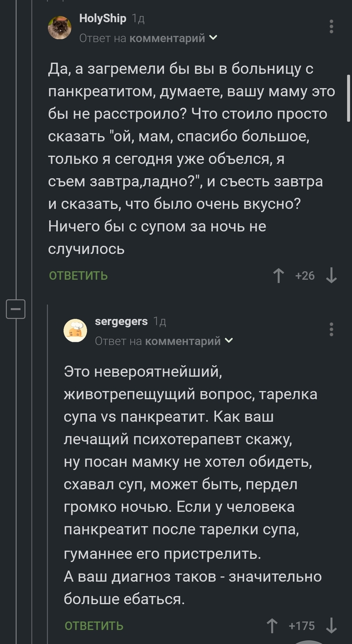Click the +175 rating on sergegers' comment
Viewport: 352px width, 644px height.
[302, 626]
